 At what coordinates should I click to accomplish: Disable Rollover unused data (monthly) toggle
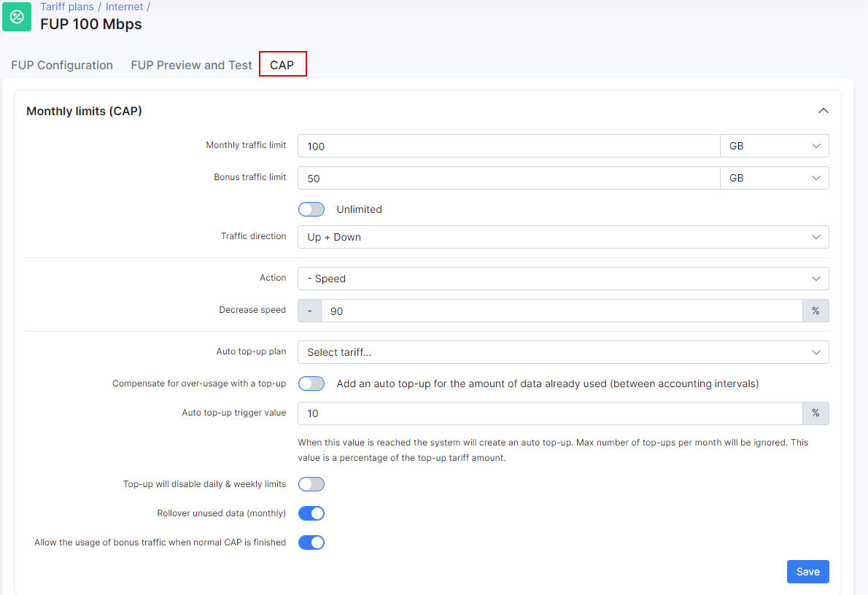[311, 513]
